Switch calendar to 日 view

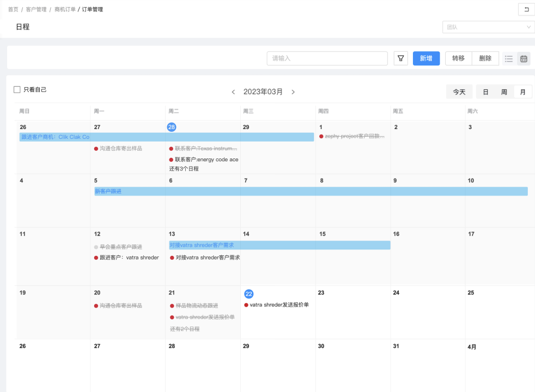pos(485,92)
